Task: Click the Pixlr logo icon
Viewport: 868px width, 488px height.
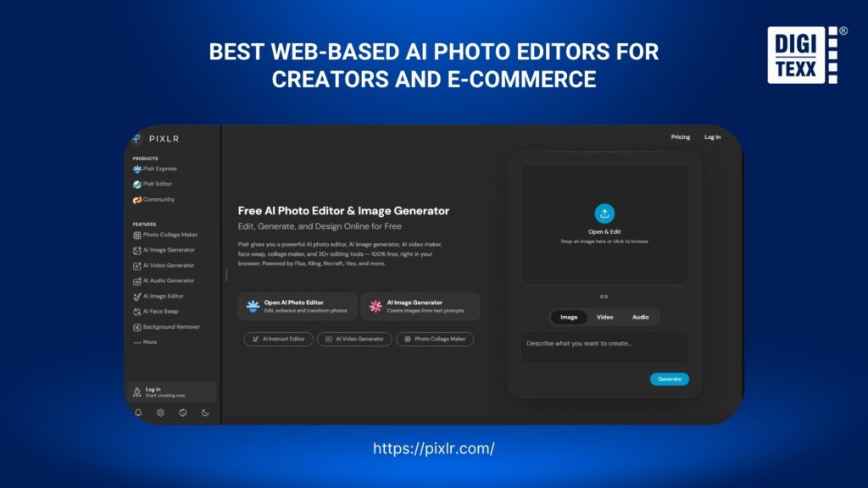Action: pyautogui.click(x=137, y=138)
